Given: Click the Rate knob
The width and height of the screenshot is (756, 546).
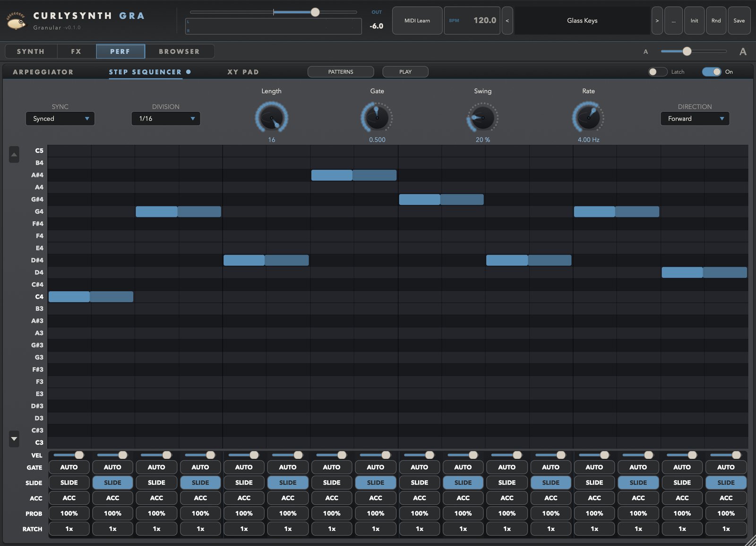Looking at the screenshot, I should point(588,118).
